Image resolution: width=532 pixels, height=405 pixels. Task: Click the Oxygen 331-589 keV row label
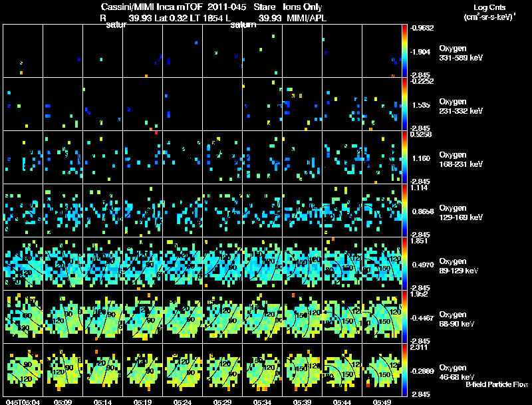(461, 53)
